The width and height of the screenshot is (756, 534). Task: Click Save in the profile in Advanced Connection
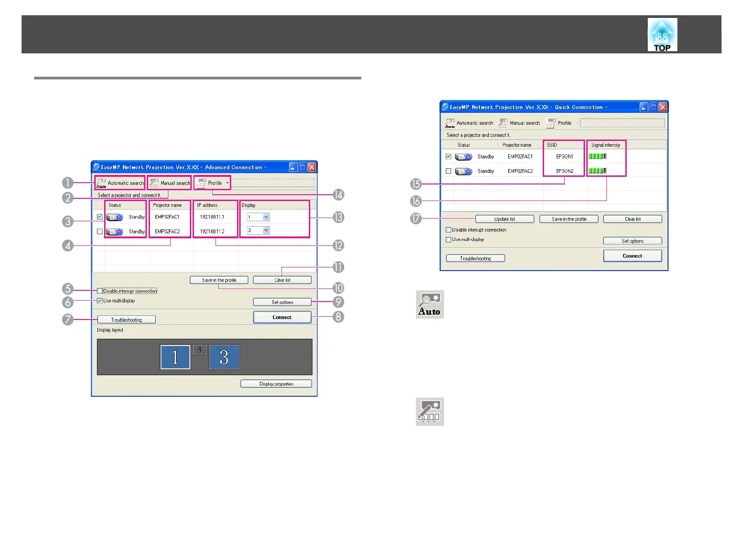219,280
